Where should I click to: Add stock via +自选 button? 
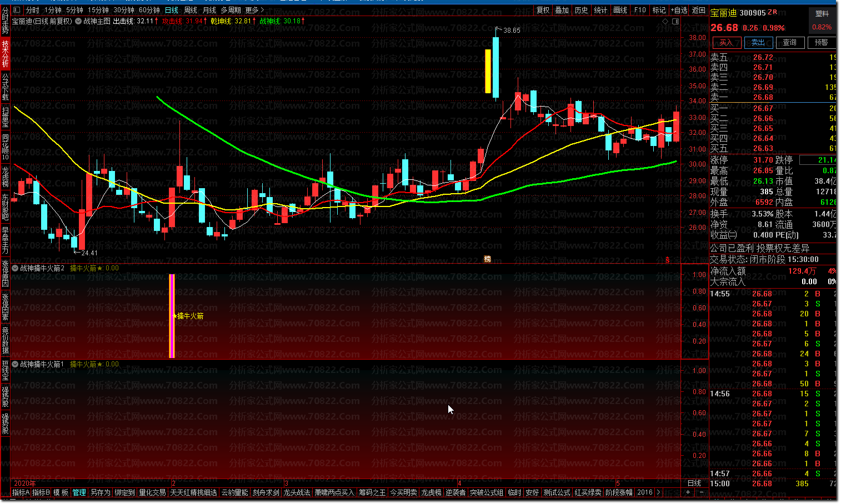click(x=679, y=10)
